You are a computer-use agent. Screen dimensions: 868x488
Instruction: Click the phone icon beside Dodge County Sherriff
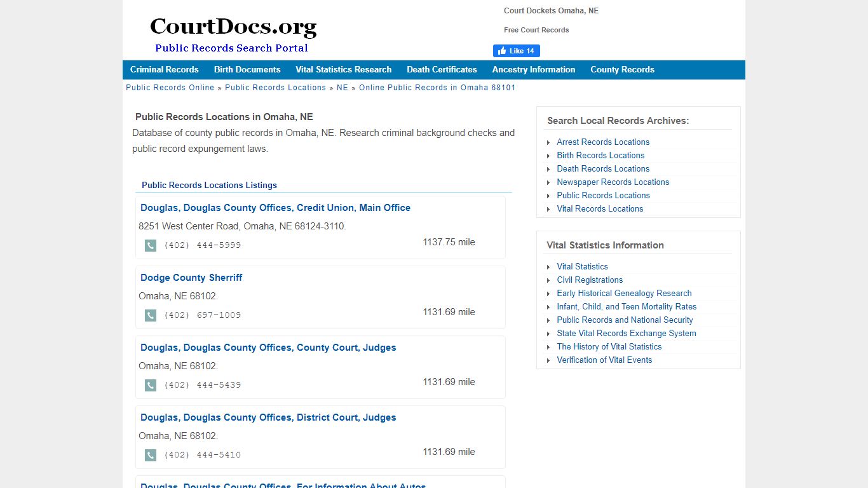150,315
